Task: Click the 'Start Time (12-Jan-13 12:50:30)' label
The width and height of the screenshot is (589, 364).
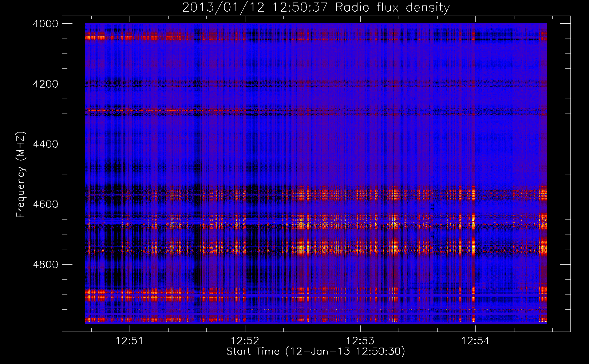Action: 316,352
